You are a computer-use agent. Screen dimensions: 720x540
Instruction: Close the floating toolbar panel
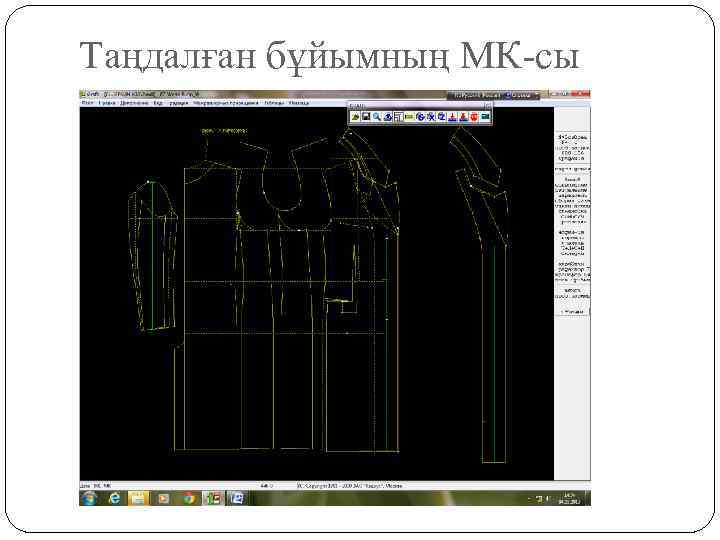point(488,106)
